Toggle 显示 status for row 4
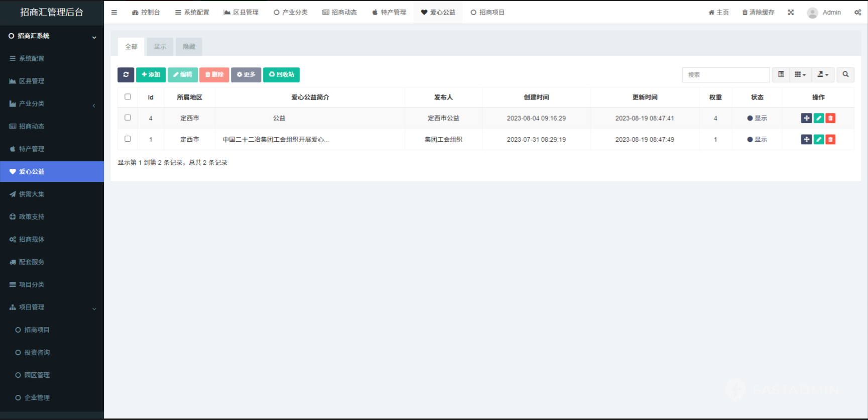The image size is (868, 420). (x=757, y=118)
